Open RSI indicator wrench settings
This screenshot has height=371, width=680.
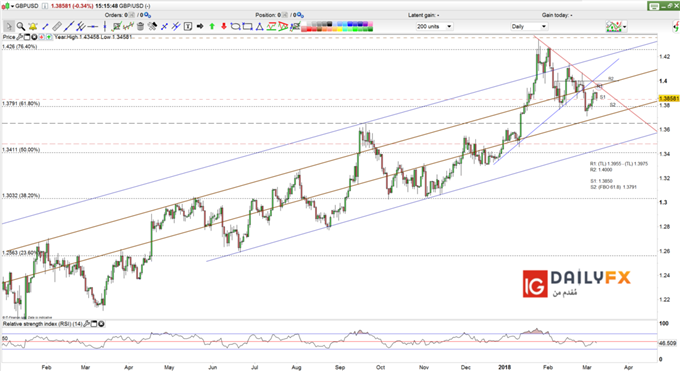(x=86, y=324)
